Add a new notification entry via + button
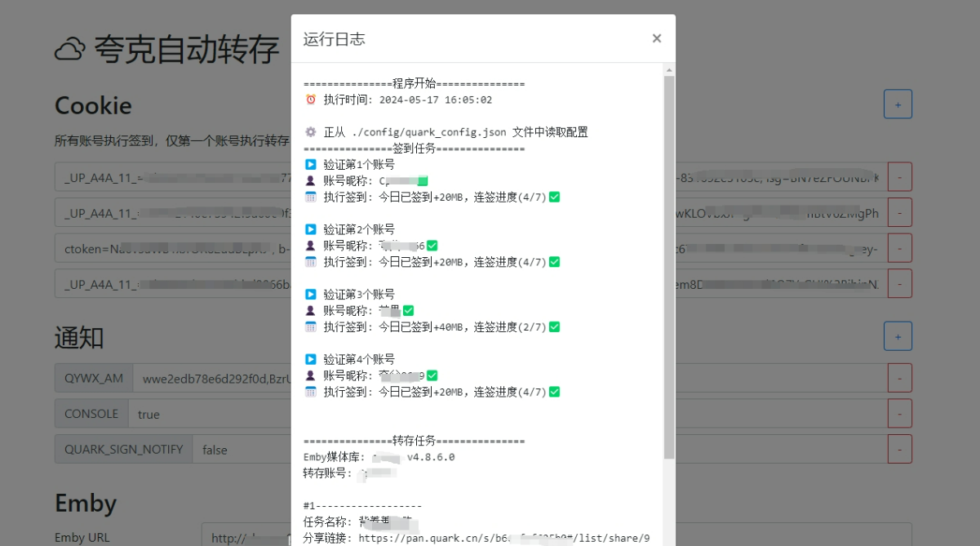Screen dimensions: 980x546 pos(898,335)
